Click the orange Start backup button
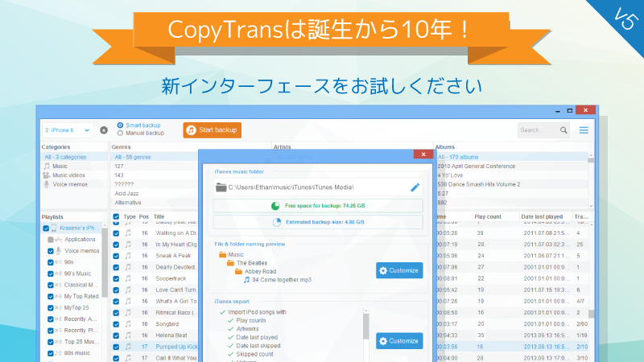The image size is (644, 362). [212, 130]
